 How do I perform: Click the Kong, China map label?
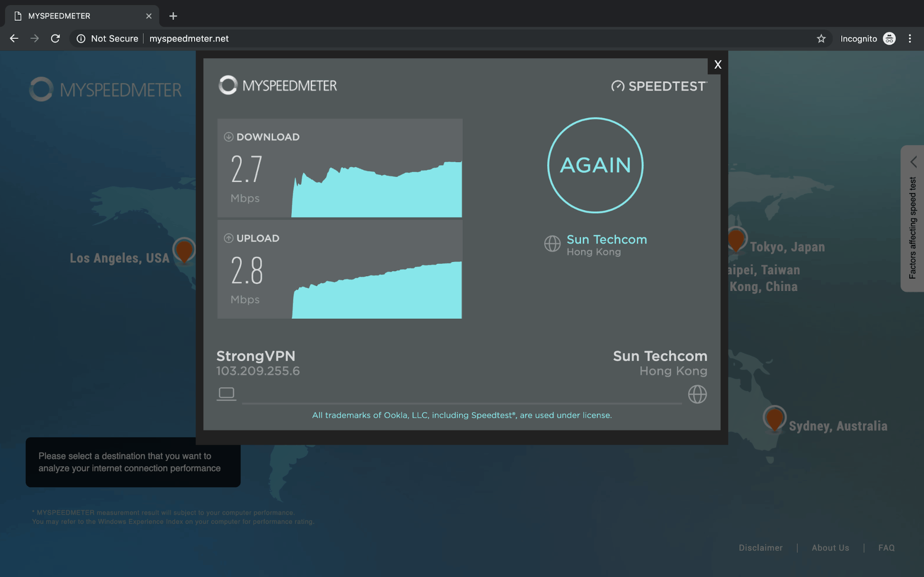(x=764, y=286)
